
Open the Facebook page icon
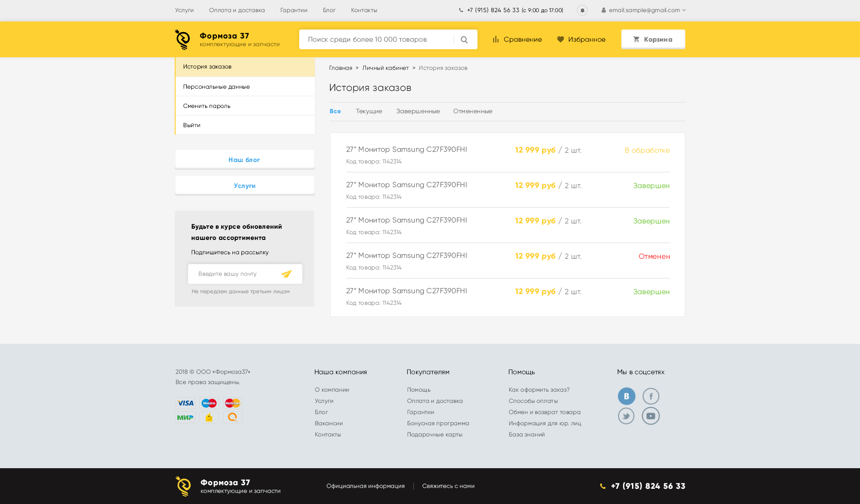pyautogui.click(x=651, y=396)
